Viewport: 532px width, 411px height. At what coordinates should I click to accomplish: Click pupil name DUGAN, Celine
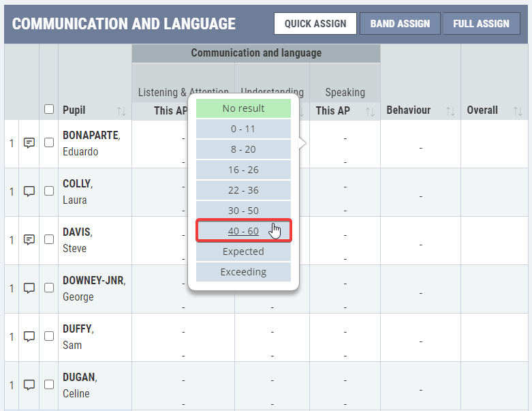[80, 385]
